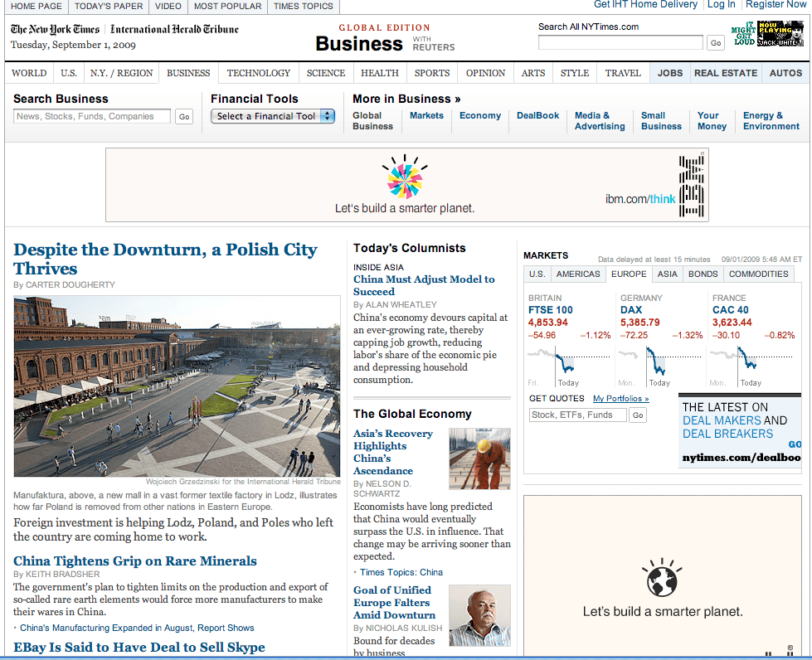The height and width of the screenshot is (660, 812).
Task: Focus the Stock, ETFs, Funds quote field
Action: (578, 415)
